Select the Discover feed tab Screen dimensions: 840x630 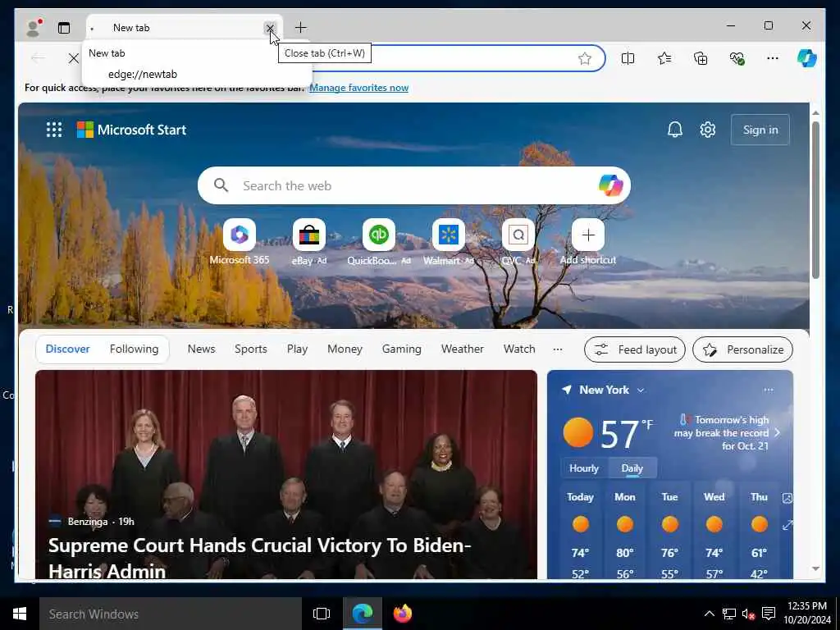67,349
